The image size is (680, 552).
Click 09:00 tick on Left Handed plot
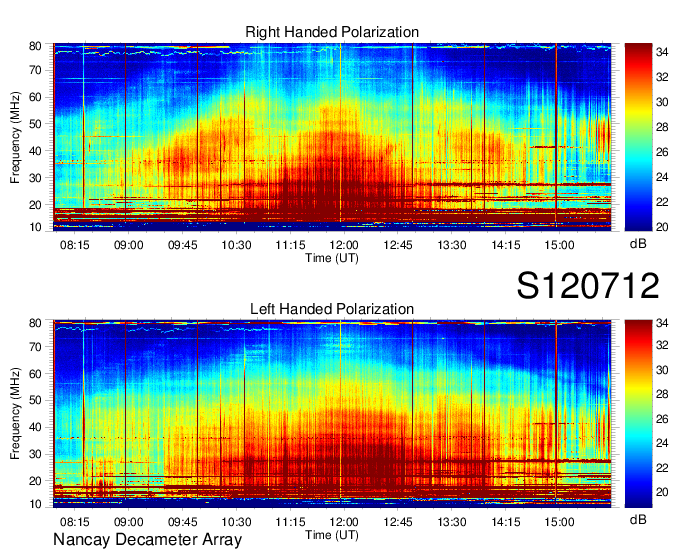coord(128,522)
